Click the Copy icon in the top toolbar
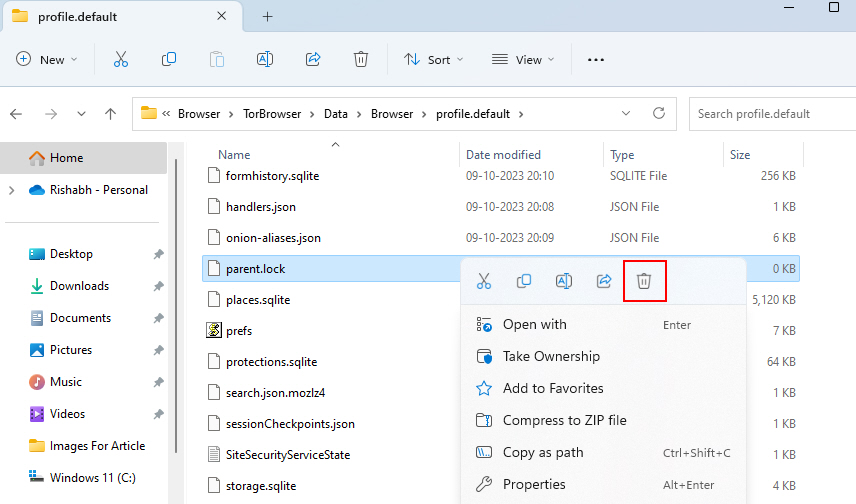Screen dimensions: 856x504 coord(169,59)
